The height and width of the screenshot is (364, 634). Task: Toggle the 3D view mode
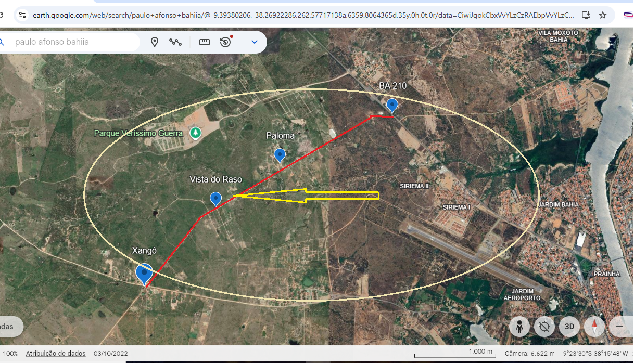pyautogui.click(x=569, y=327)
